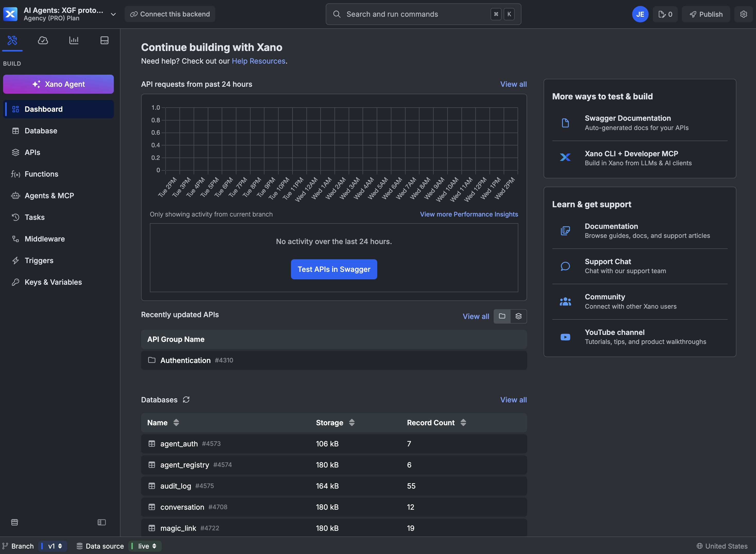This screenshot has height=554, width=756.
Task: Open the YouTube channel link
Action: point(640,337)
